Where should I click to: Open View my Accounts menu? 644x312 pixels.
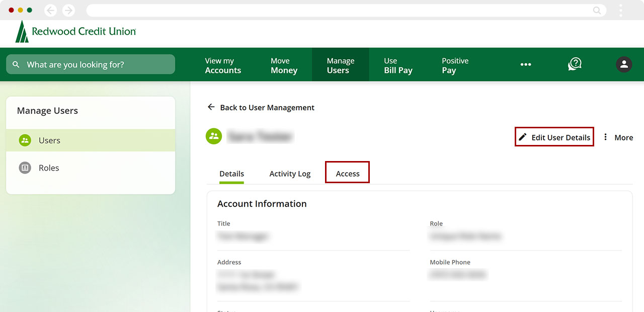point(223,65)
